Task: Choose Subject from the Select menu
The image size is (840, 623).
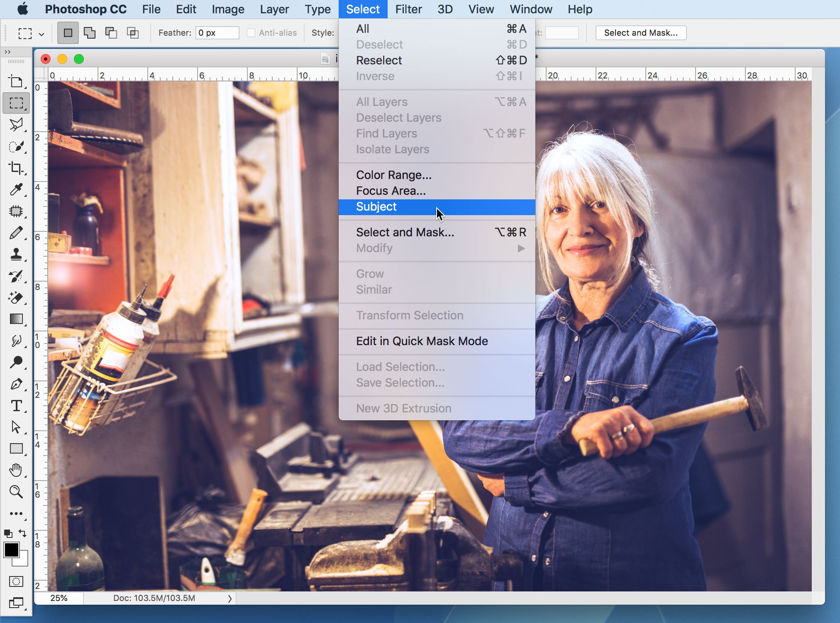Action: click(x=376, y=206)
